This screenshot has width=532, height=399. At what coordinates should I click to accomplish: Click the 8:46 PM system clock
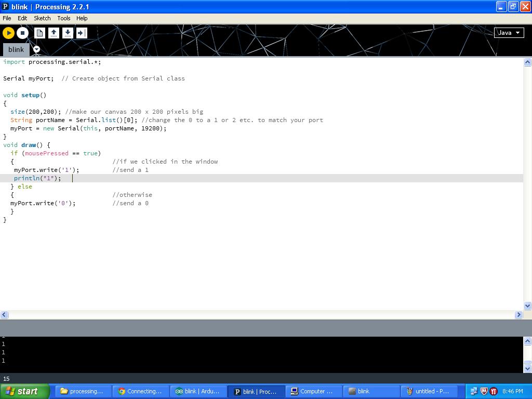coord(513,392)
